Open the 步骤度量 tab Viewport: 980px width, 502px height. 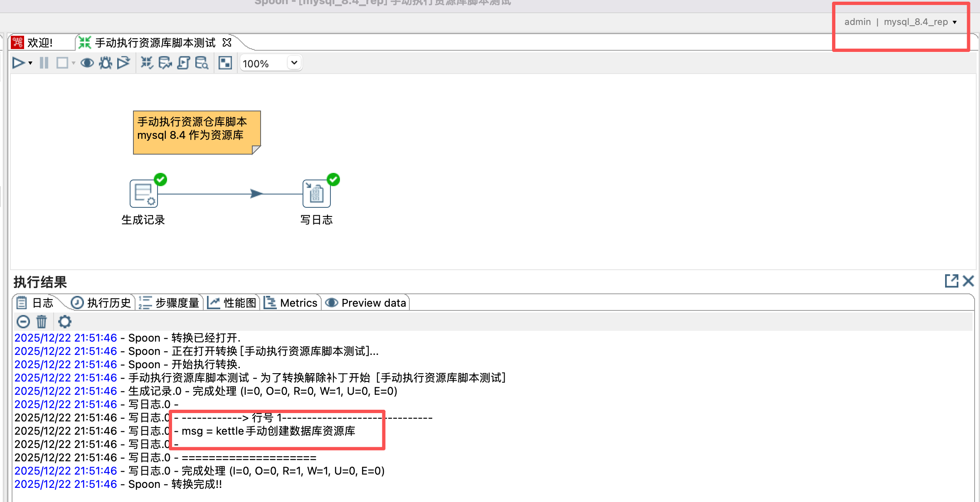tap(170, 303)
